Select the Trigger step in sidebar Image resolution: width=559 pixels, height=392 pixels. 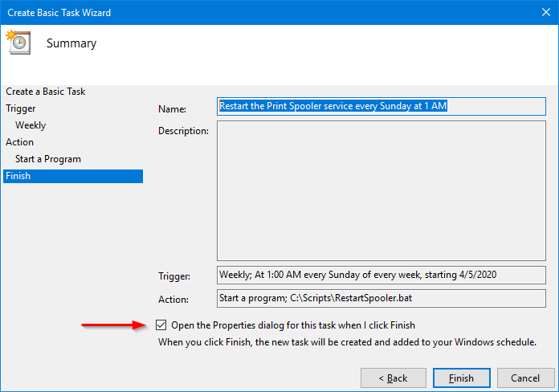(x=21, y=108)
